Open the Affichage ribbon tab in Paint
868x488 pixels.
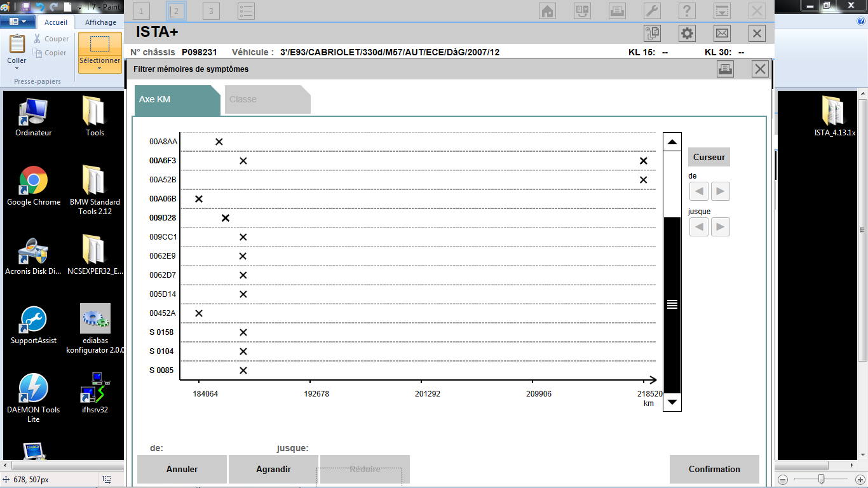point(100,22)
